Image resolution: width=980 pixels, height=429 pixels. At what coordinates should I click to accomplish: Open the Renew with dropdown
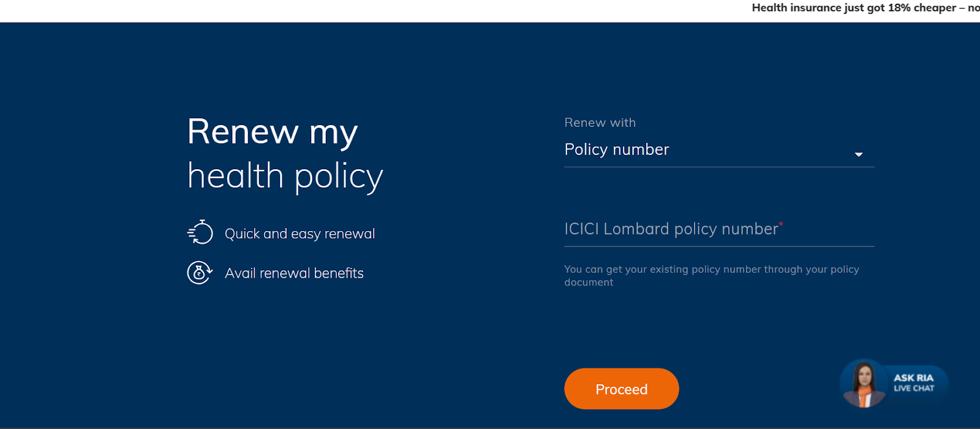pos(718,150)
